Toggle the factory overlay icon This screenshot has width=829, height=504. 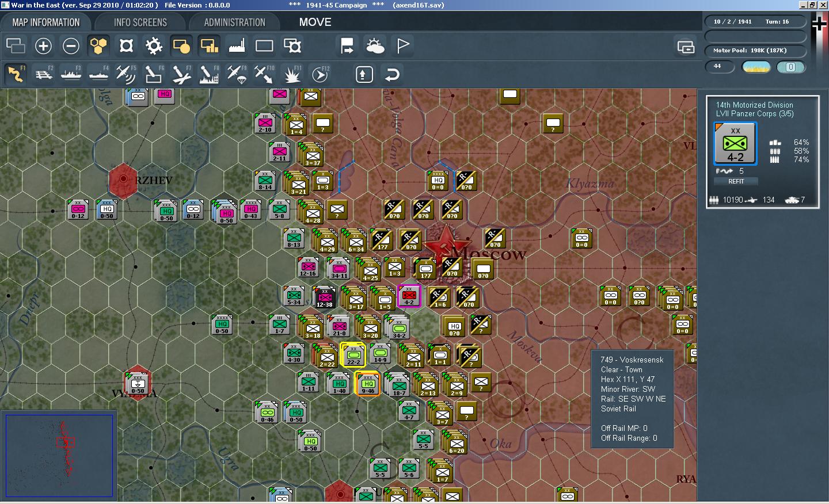[x=237, y=45]
